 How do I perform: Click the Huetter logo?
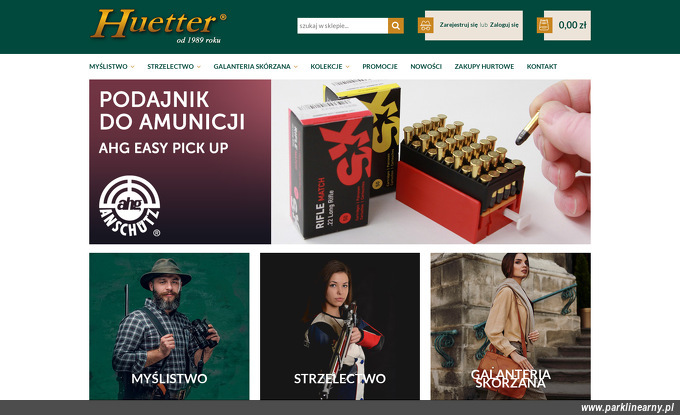coord(159,26)
